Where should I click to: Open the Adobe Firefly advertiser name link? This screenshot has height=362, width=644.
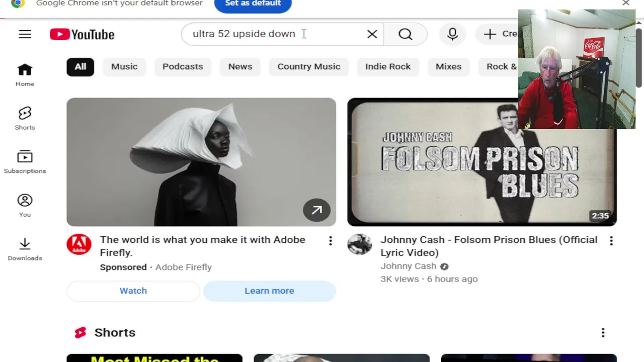(184, 267)
